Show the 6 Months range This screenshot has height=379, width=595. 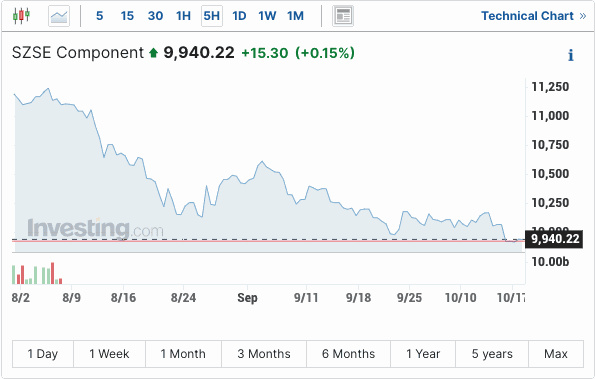coord(348,354)
